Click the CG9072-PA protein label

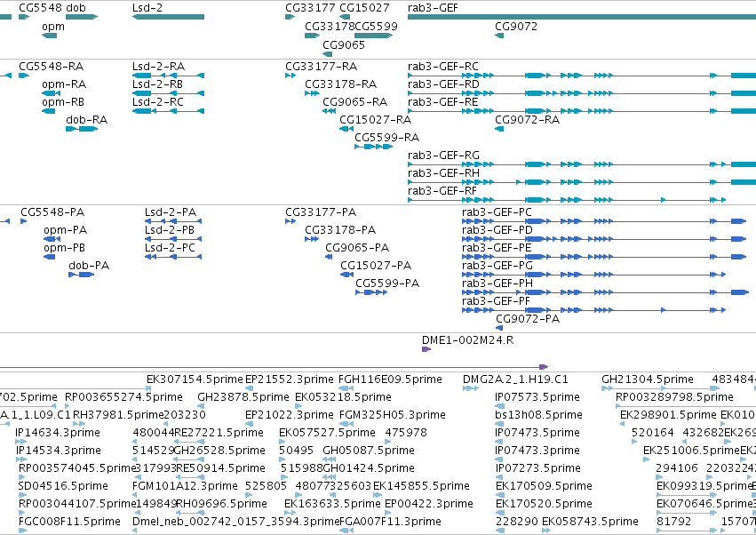[528, 319]
